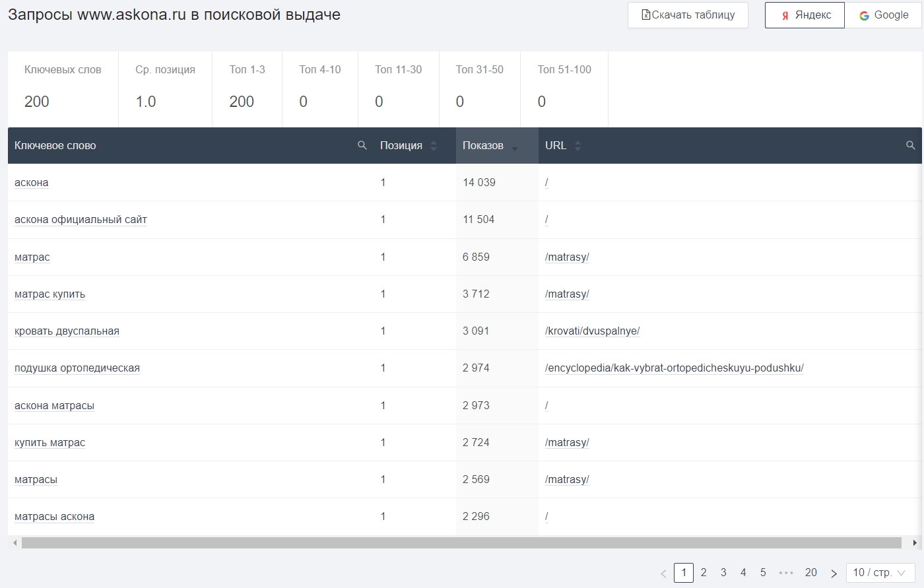The image size is (924, 588).
Task: Open the keyword link аскона официальный сайт
Action: click(x=81, y=220)
